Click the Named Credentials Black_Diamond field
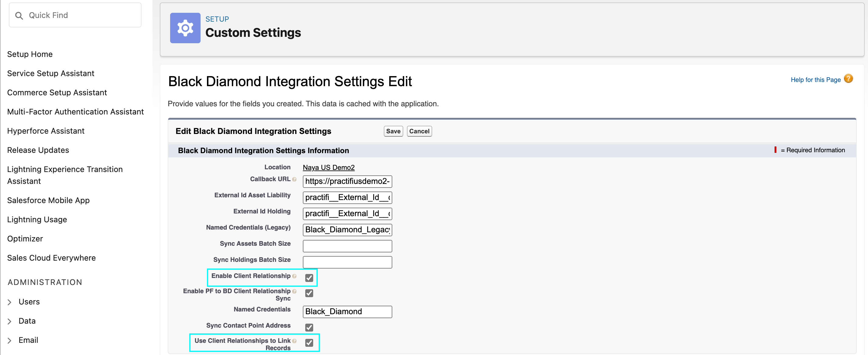Image resolution: width=868 pixels, height=355 pixels. 347,312
